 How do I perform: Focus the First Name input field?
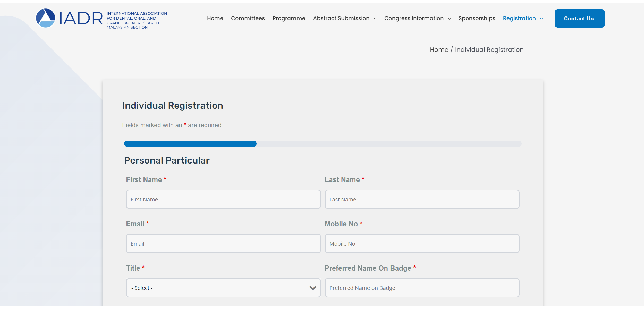click(223, 199)
